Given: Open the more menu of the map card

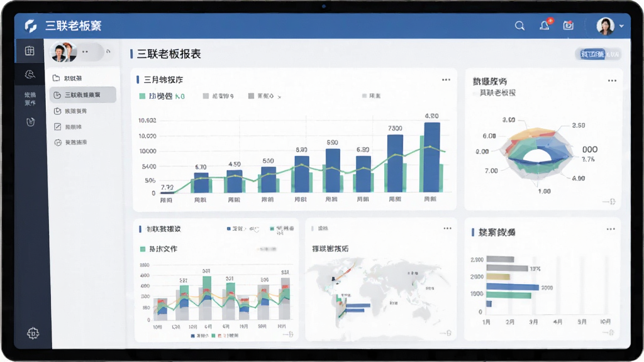Looking at the screenshot, I should (447, 228).
